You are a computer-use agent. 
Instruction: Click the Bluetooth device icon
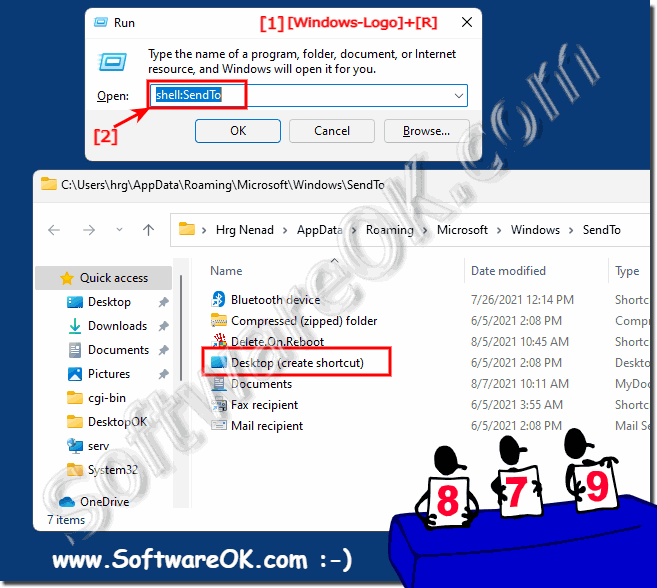click(x=218, y=299)
